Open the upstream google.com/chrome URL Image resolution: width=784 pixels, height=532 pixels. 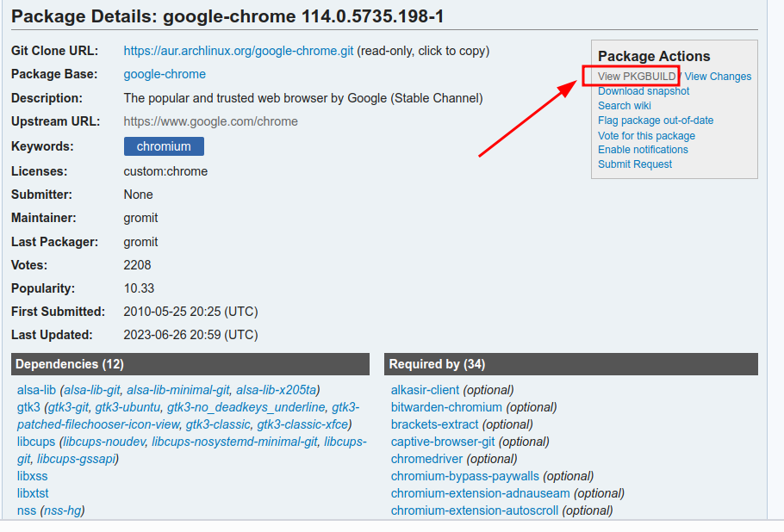210,121
